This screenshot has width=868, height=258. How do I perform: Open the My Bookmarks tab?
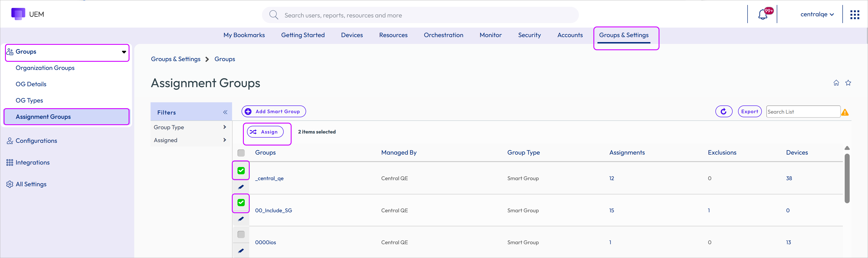pos(244,35)
